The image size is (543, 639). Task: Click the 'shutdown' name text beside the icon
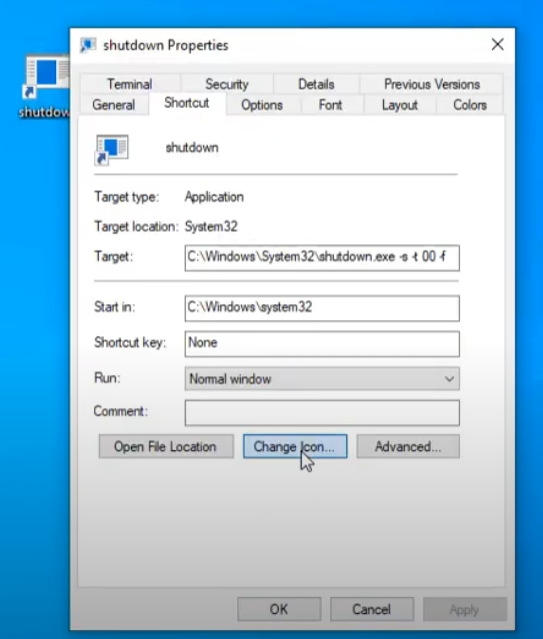pyautogui.click(x=192, y=148)
